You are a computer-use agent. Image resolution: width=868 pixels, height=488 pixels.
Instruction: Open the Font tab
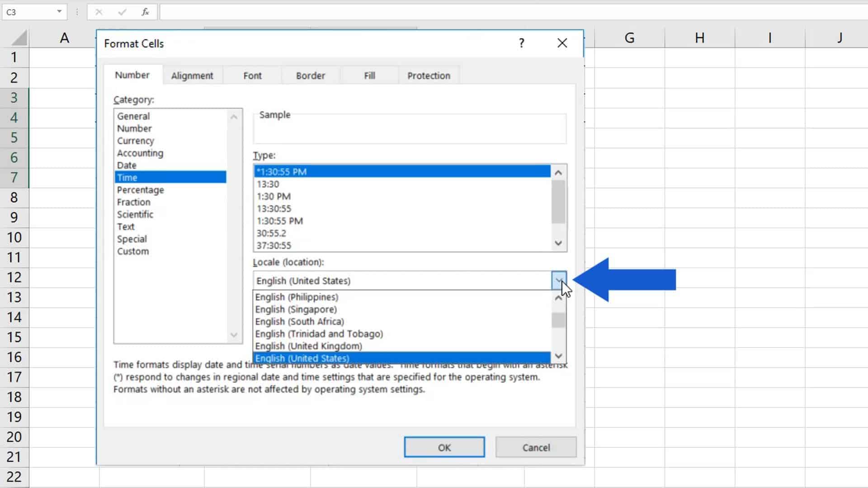[x=252, y=75]
